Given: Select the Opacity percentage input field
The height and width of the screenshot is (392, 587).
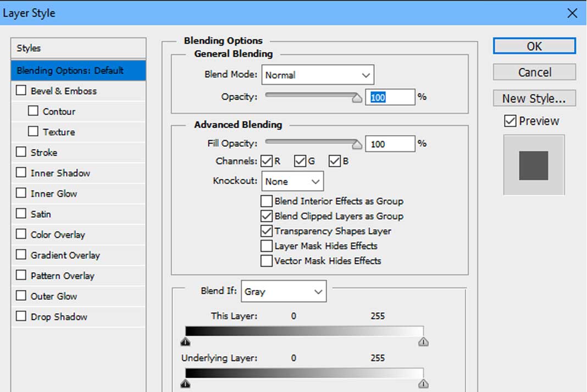Looking at the screenshot, I should click(390, 97).
